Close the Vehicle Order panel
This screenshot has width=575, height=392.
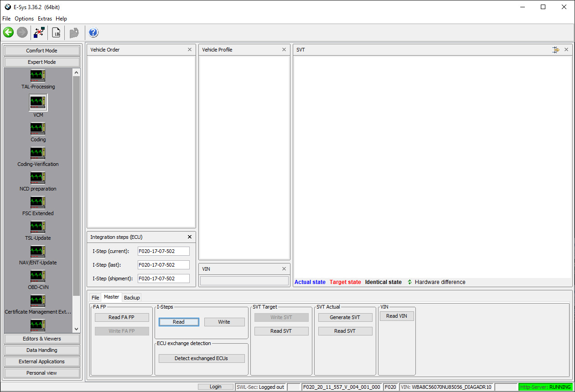click(190, 50)
